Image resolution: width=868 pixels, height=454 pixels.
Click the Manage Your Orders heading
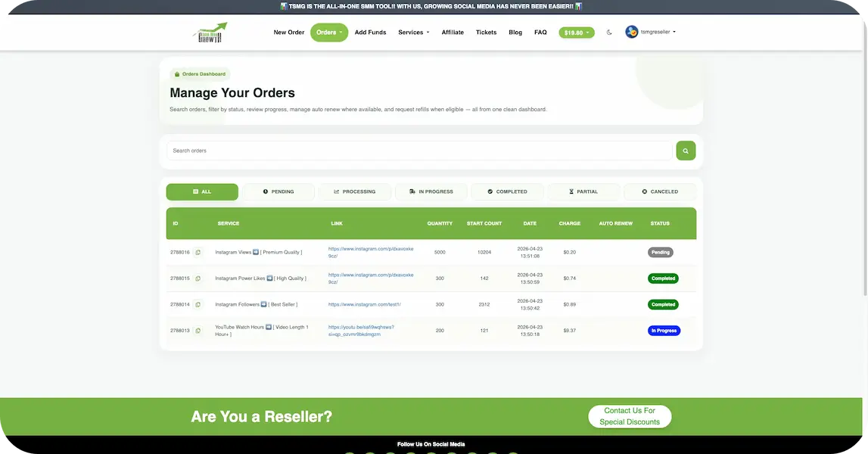(232, 93)
